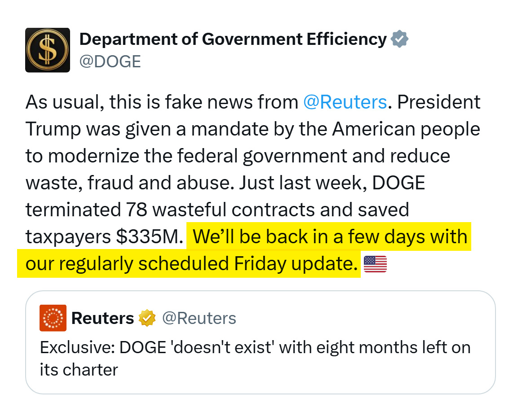
Task: Click the gray verified badge beside DOGE name
Action: (399, 39)
